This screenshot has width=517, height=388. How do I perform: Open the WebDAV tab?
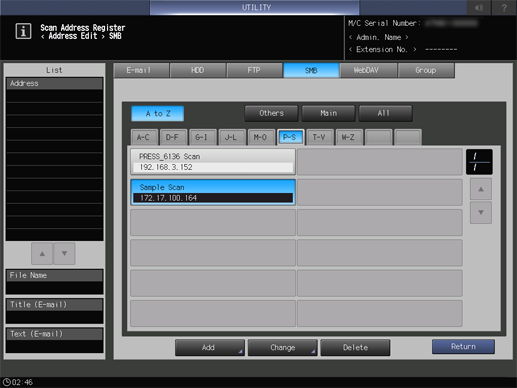click(x=368, y=70)
